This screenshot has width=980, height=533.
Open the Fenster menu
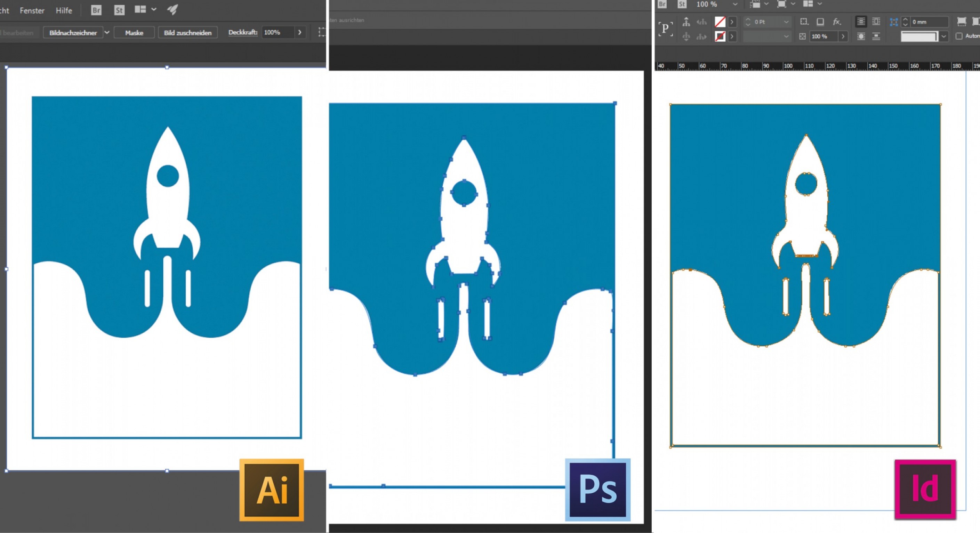[x=32, y=11]
